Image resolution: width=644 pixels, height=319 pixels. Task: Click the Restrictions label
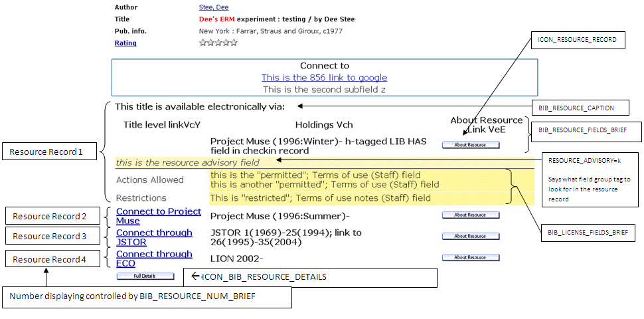tap(141, 198)
